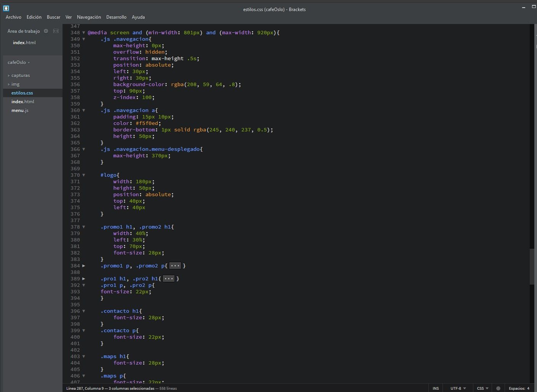Click the Brackets app icon in title bar
This screenshot has height=392, width=537.
click(6, 8)
